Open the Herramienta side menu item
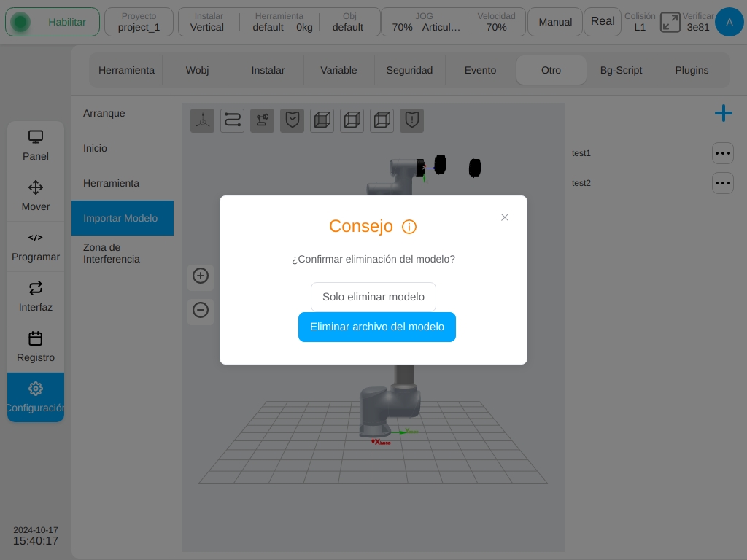Screen dimensions: 747x560 pyautogui.click(x=123, y=183)
